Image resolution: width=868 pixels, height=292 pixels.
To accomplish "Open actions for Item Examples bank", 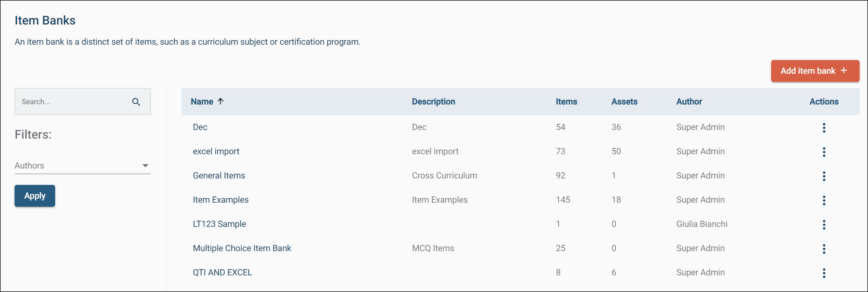I will coord(824,200).
